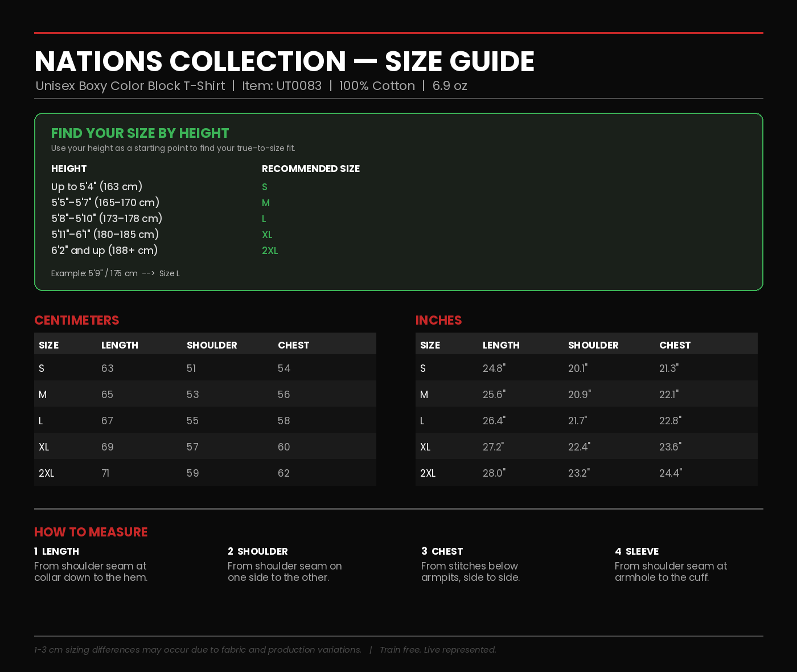Click the '6'2" and up (188+ cm)' height row

(x=105, y=251)
